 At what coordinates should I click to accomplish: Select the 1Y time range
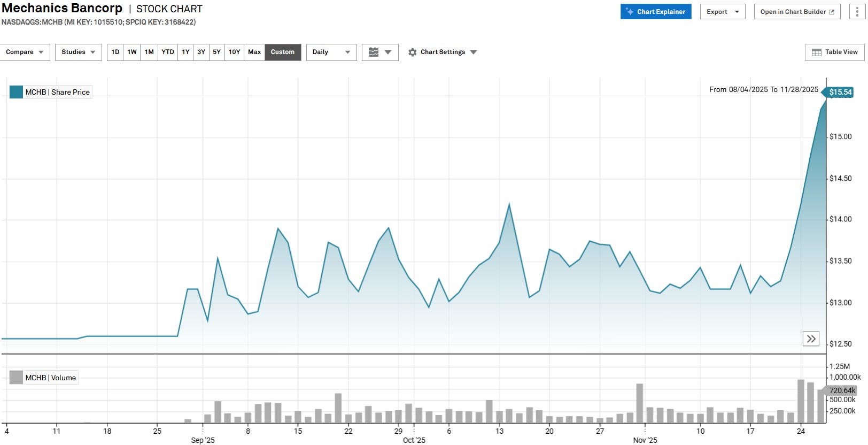pos(185,52)
